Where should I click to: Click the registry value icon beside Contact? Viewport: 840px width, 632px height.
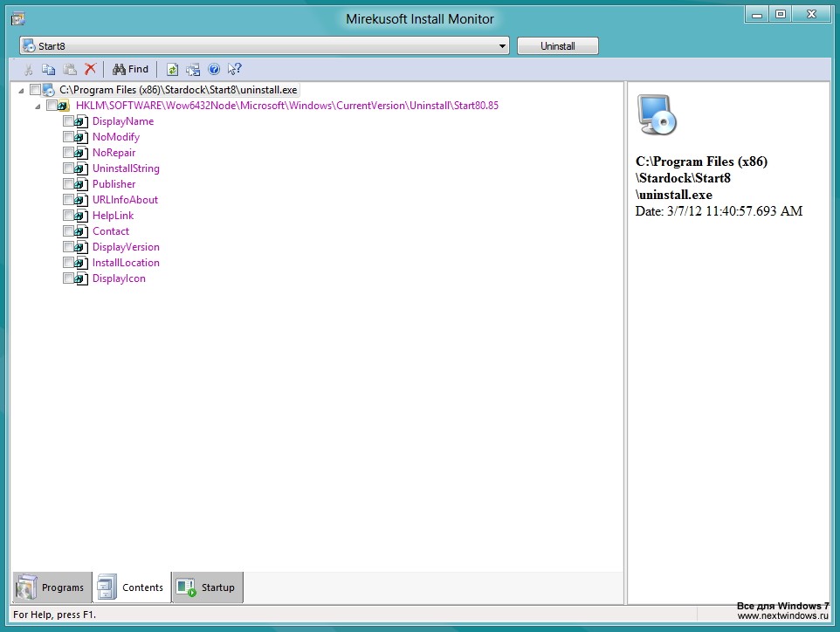pyautogui.click(x=81, y=231)
